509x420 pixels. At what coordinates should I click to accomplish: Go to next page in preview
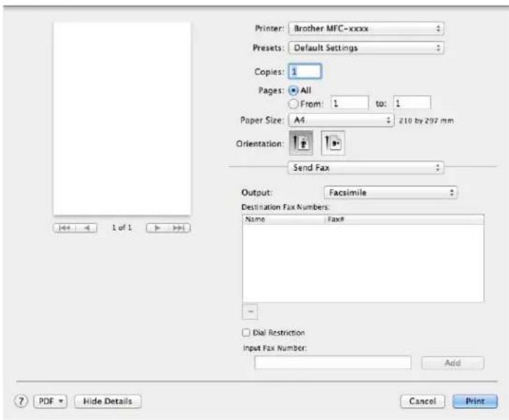pos(157,228)
